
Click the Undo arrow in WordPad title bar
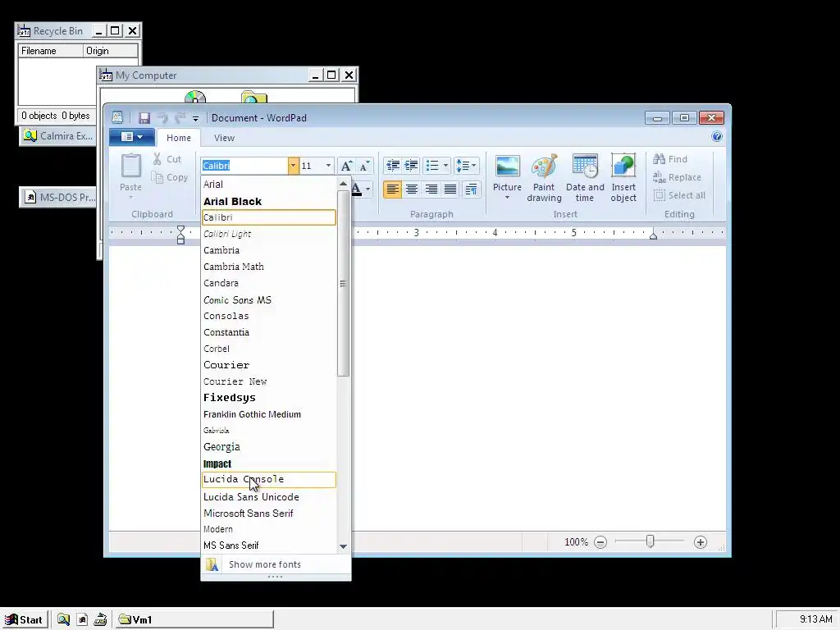[162, 118]
